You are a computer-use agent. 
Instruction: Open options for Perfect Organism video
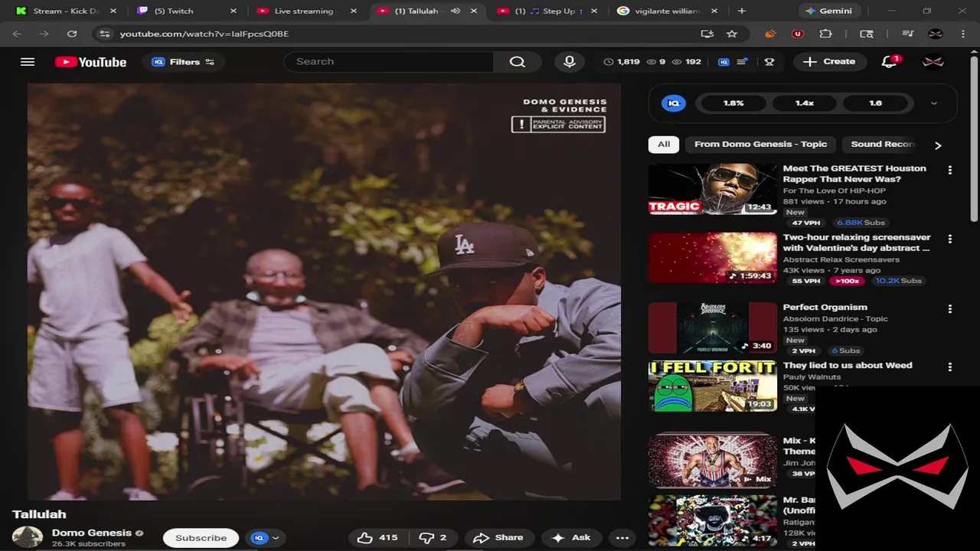(x=950, y=308)
